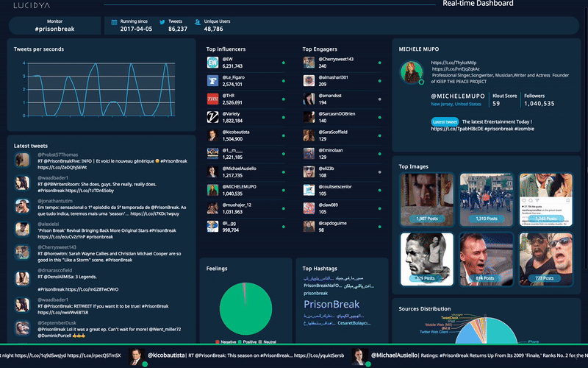Open @Variety influencer avatar

pos(212,117)
